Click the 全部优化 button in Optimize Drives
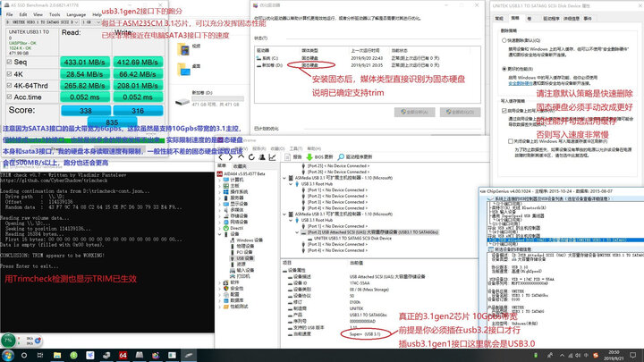 (460, 112)
